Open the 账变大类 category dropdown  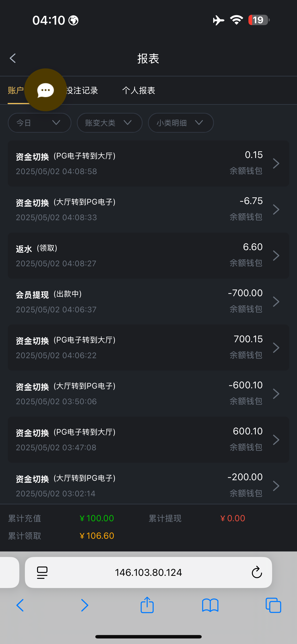110,123
